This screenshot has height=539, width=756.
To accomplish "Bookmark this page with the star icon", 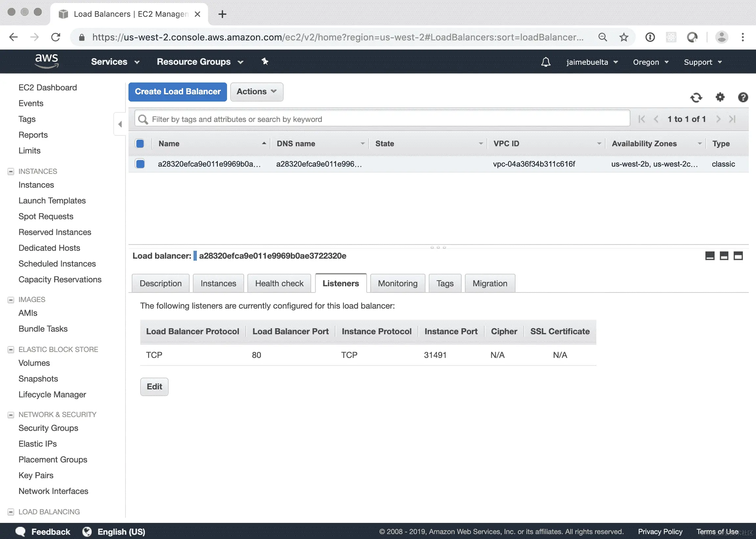I will click(x=624, y=37).
